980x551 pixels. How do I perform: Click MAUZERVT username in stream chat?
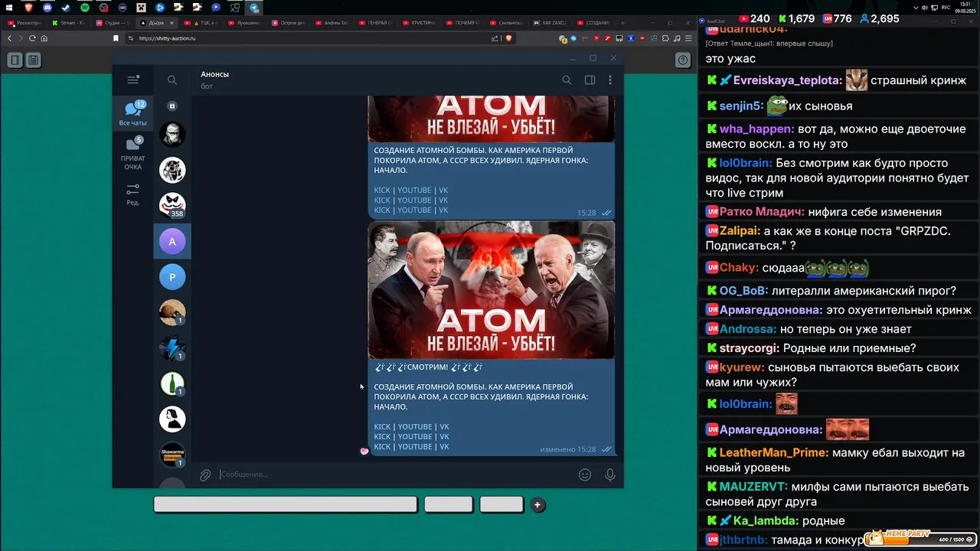pyautogui.click(x=753, y=487)
